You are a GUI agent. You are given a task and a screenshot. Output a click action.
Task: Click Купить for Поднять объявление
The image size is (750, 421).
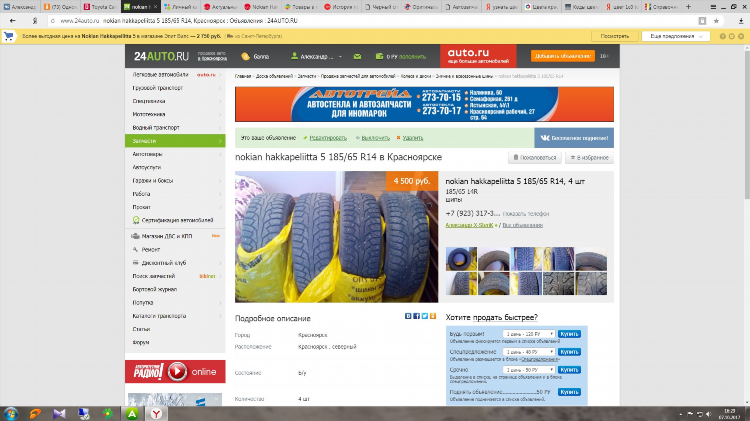(x=569, y=392)
